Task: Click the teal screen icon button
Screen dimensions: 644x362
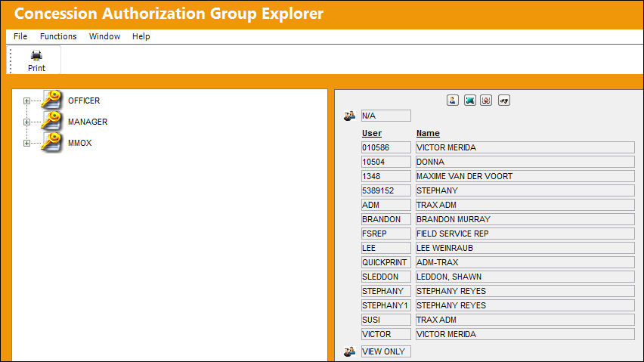Action: click(x=470, y=101)
